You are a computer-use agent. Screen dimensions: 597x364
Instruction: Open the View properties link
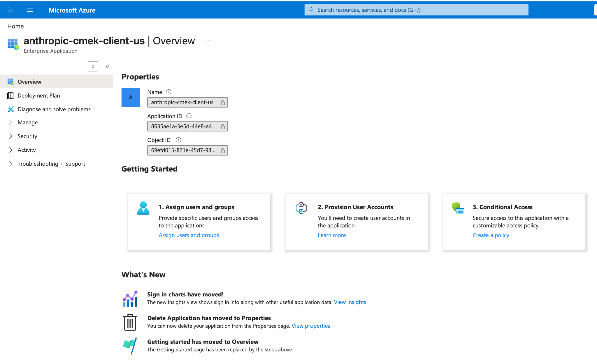click(x=311, y=326)
